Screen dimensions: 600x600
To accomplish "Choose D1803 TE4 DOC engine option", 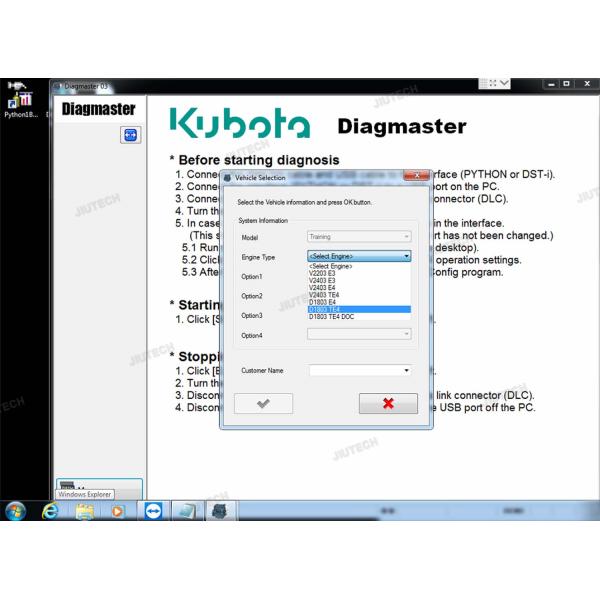I will pyautogui.click(x=330, y=317).
